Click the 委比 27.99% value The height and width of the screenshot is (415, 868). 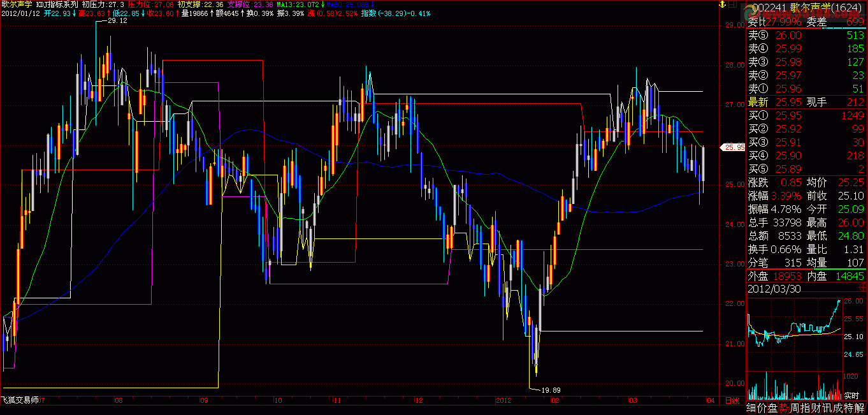784,22
